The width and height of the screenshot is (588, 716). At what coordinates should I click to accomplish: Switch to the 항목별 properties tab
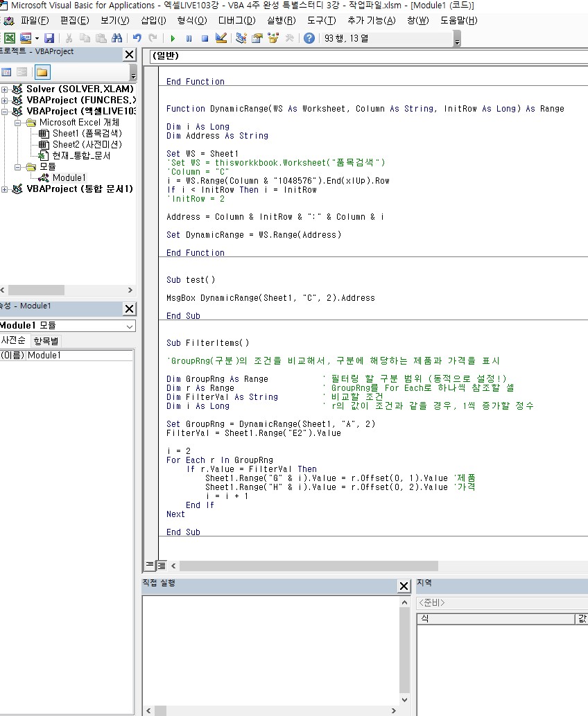[46, 340]
